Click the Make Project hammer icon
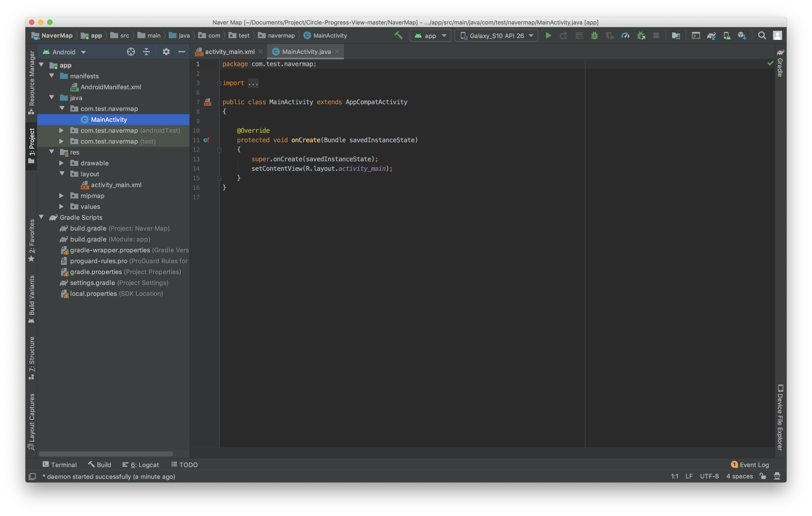The height and width of the screenshot is (516, 812). click(398, 35)
